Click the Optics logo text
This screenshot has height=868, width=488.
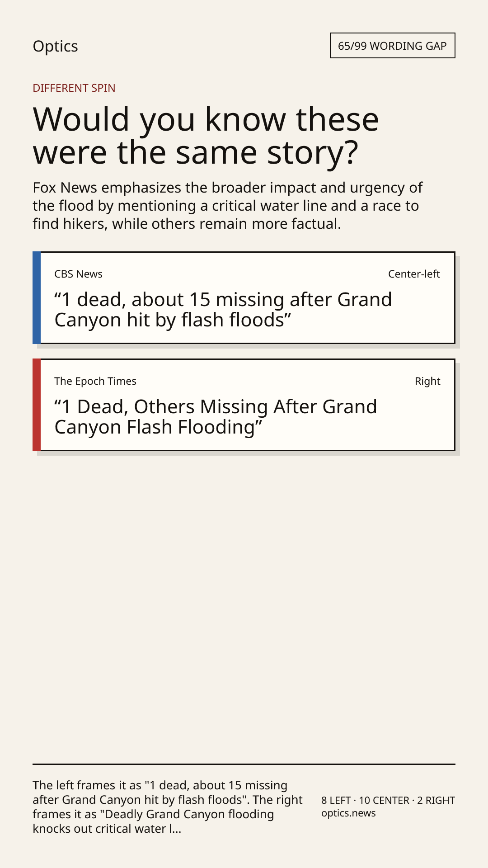pyautogui.click(x=55, y=46)
